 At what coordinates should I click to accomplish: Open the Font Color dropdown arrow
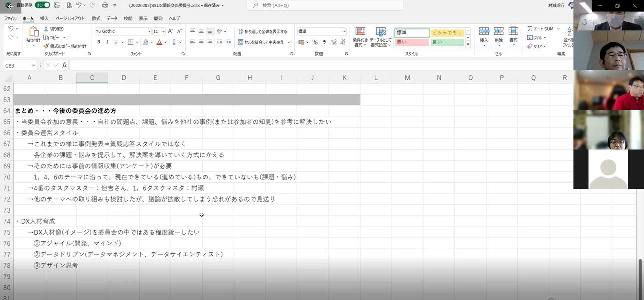[x=165, y=42]
